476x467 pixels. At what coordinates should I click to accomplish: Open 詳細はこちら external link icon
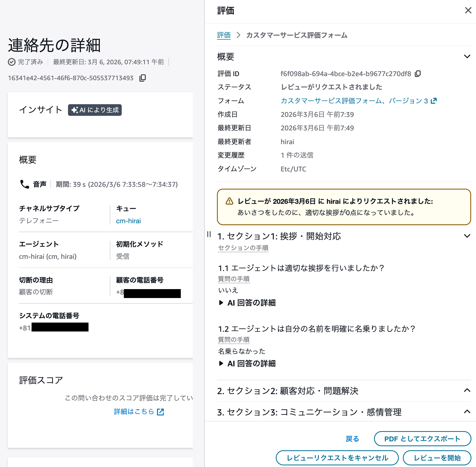161,411
